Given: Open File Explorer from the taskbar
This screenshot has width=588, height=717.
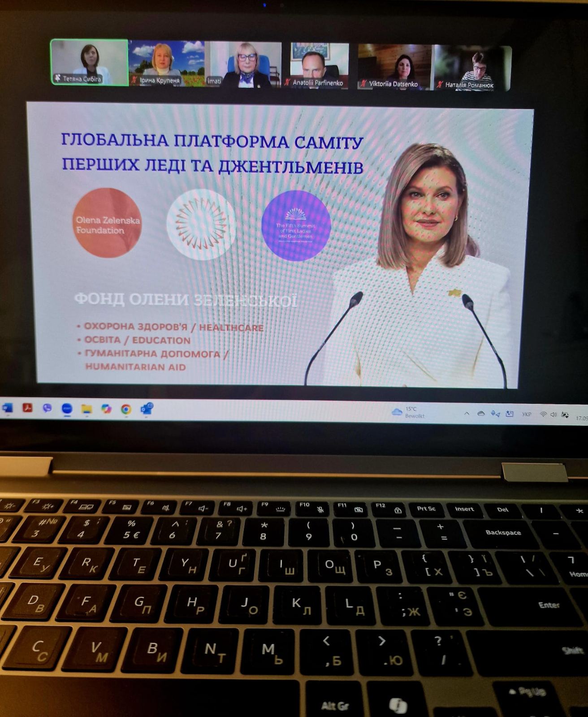Looking at the screenshot, I should [86, 409].
